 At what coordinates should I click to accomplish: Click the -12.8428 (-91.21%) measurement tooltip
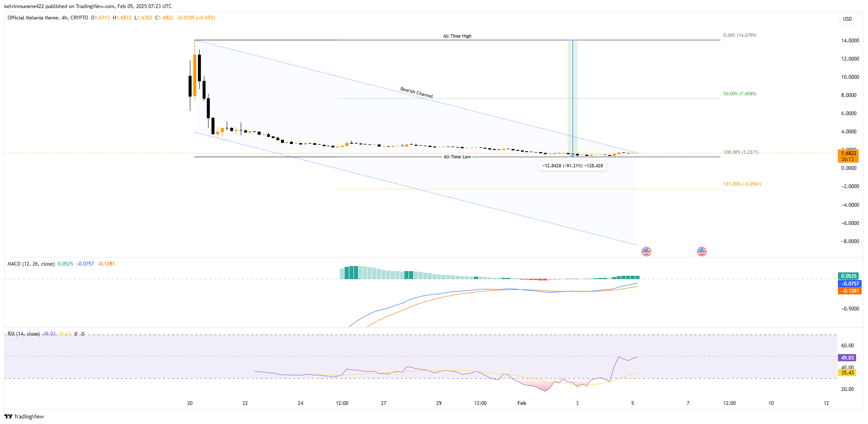pos(573,166)
